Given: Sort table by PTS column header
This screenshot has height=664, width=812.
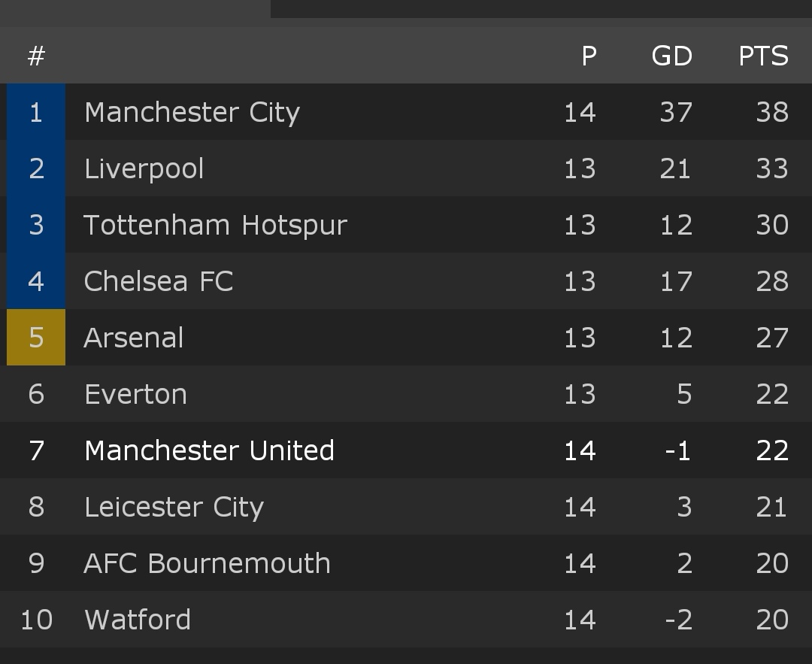Looking at the screenshot, I should (x=763, y=56).
